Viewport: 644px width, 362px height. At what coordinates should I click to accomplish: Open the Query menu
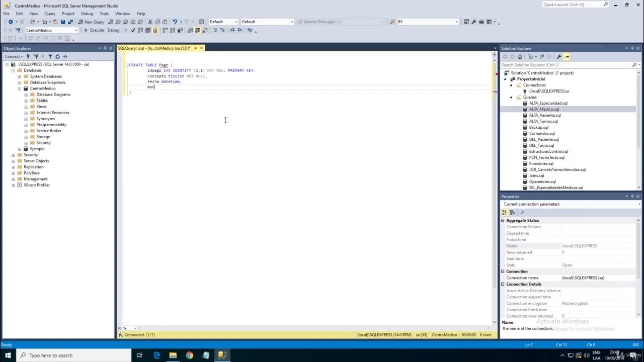tap(50, 14)
